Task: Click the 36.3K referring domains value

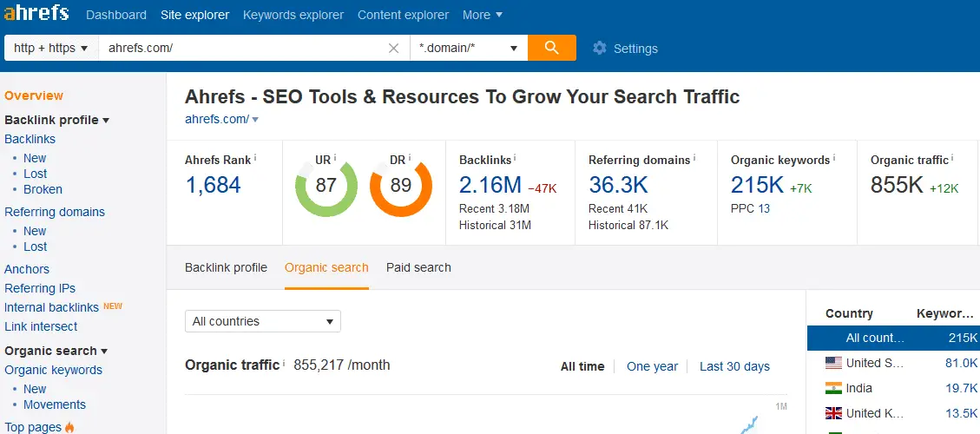Action: click(618, 185)
